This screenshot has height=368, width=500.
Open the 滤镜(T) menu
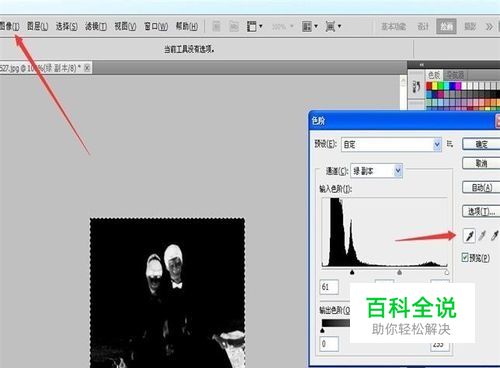(x=96, y=26)
